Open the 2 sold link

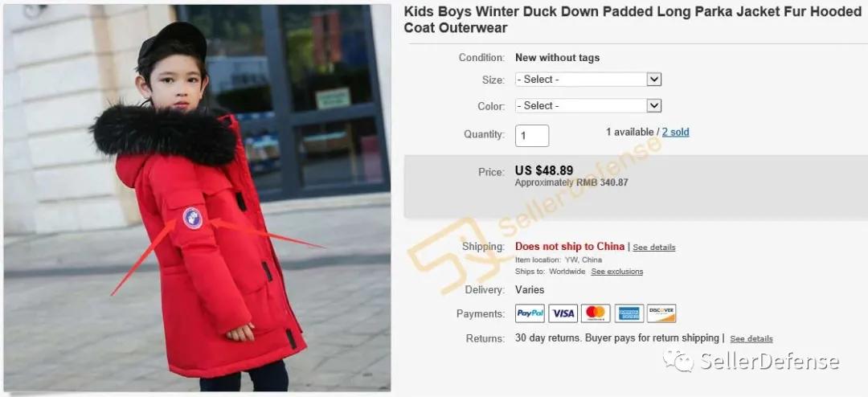click(675, 133)
